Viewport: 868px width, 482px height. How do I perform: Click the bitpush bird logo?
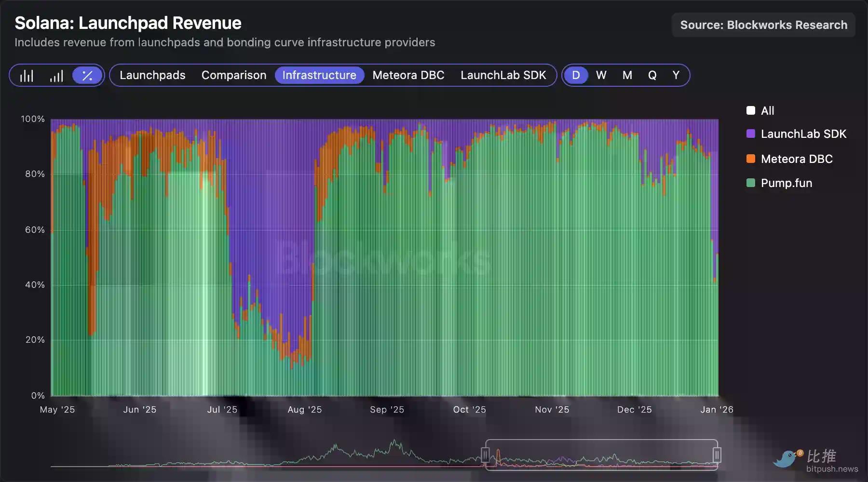click(787, 458)
